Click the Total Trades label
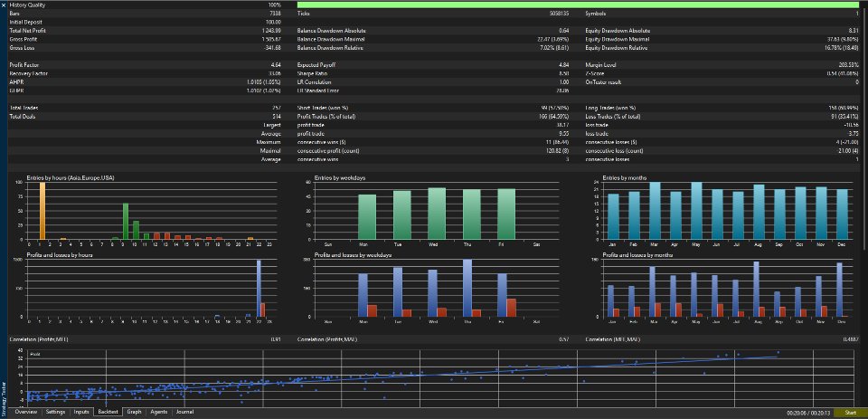Image resolution: width=868 pixels, height=419 pixels. point(24,108)
